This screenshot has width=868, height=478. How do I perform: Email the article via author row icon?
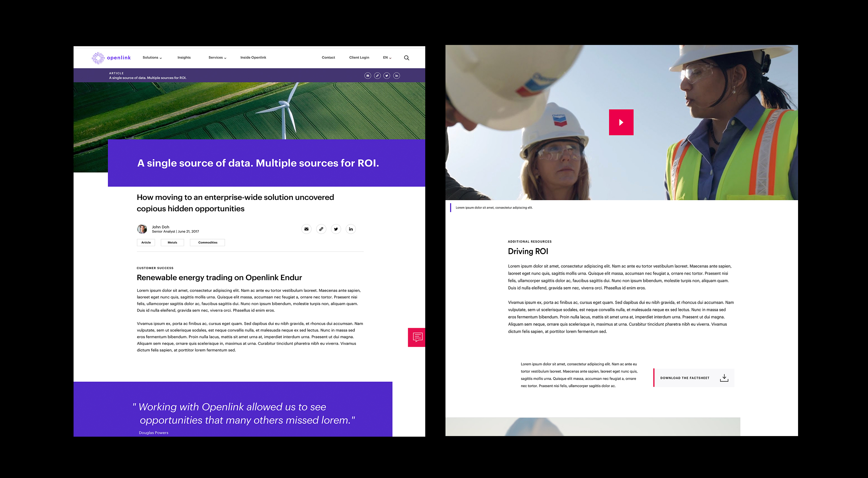click(306, 229)
